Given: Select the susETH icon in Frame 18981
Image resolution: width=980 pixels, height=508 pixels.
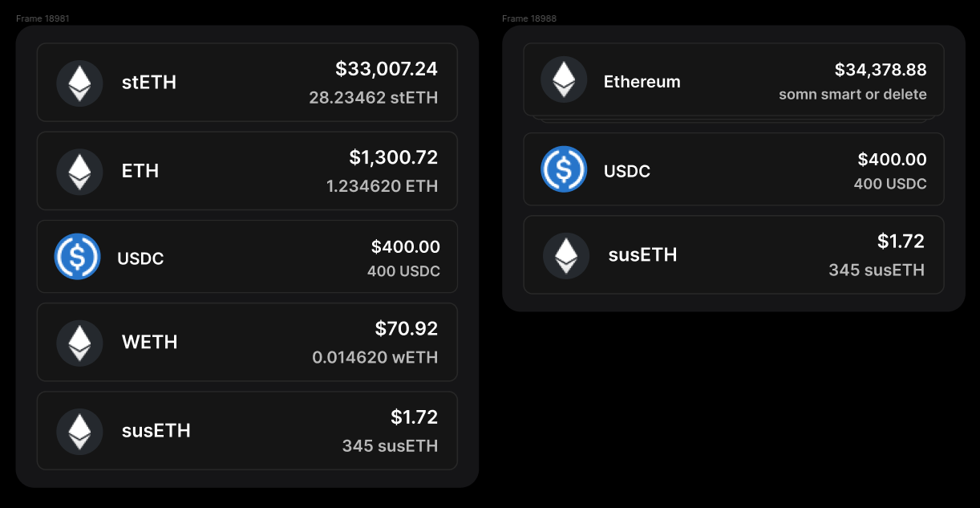Looking at the screenshot, I should [79, 431].
